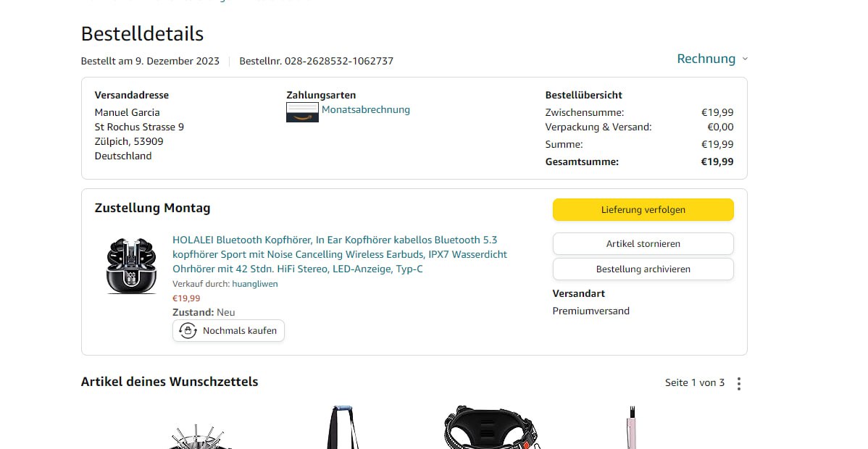Click Artikel stornieren button
Screen dimensions: 868x449
[x=643, y=243]
